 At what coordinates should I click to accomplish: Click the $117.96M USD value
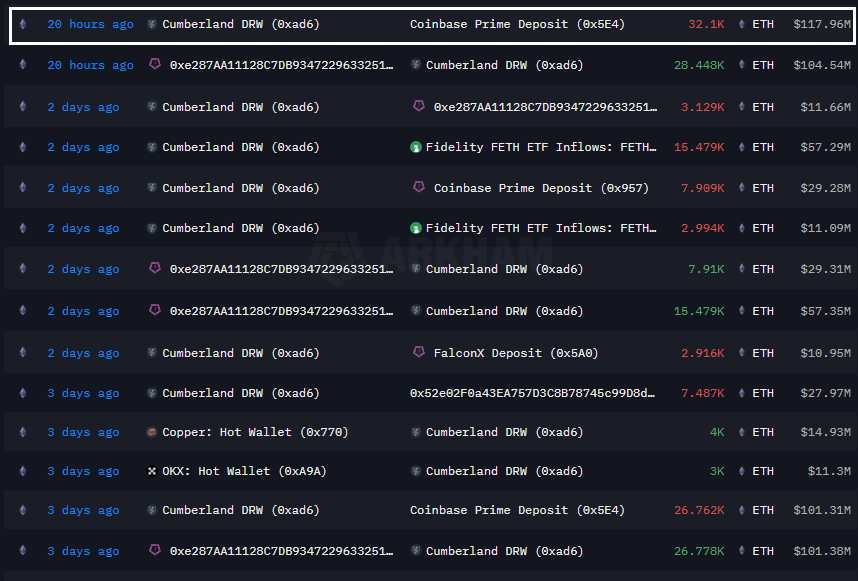822,24
